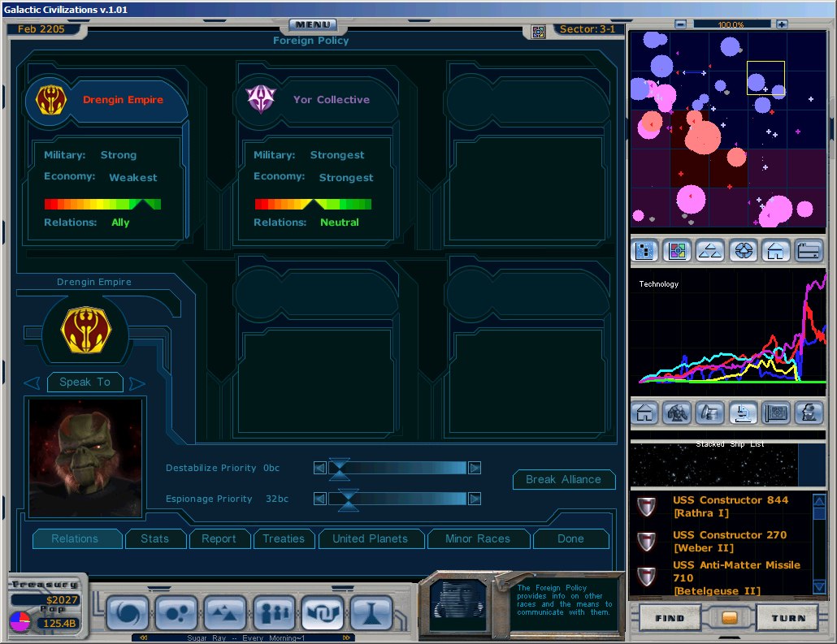Show the flag influence graph icon
Viewport: 837px width, 644px height.
[x=775, y=413]
